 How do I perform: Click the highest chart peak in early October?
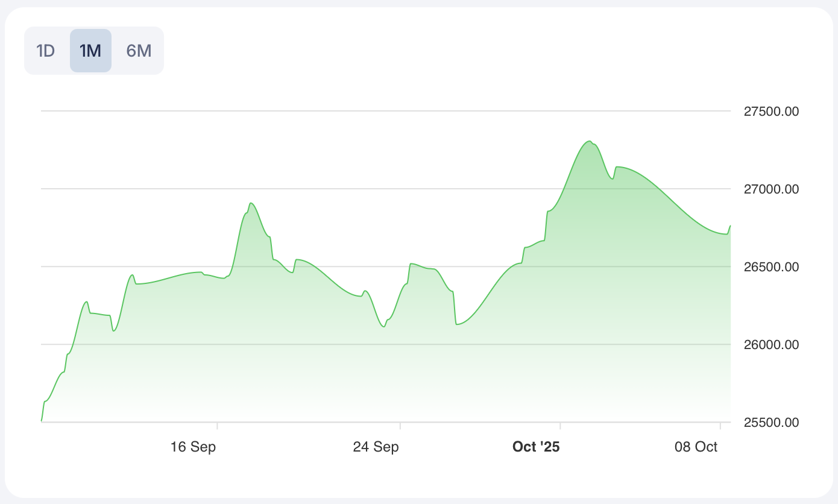coord(589,141)
